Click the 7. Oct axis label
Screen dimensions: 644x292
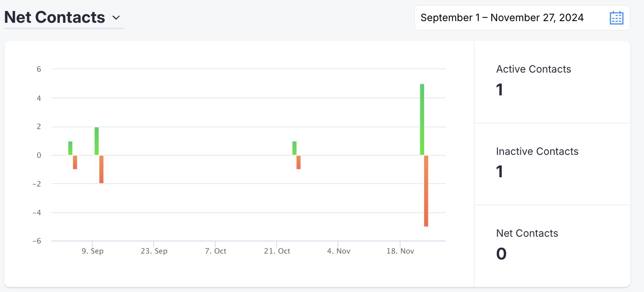pos(216,251)
